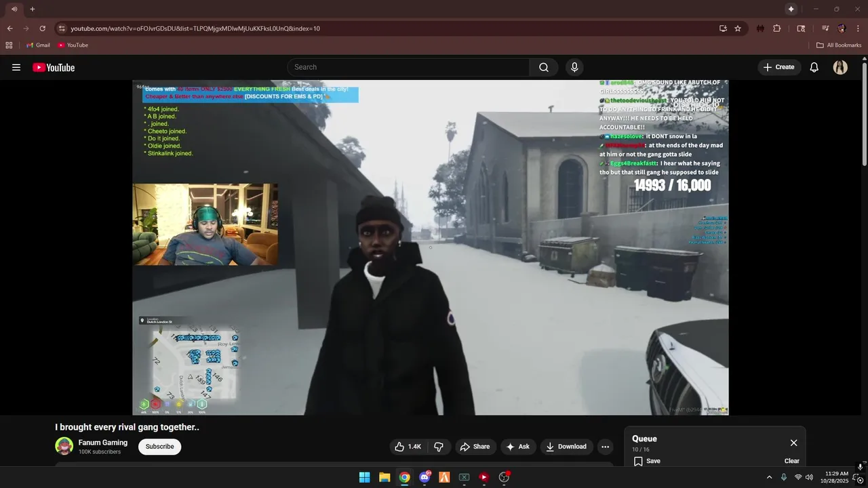Image resolution: width=868 pixels, height=488 pixels.
Task: Click the active YouTube tab
Action: [x=14, y=9]
